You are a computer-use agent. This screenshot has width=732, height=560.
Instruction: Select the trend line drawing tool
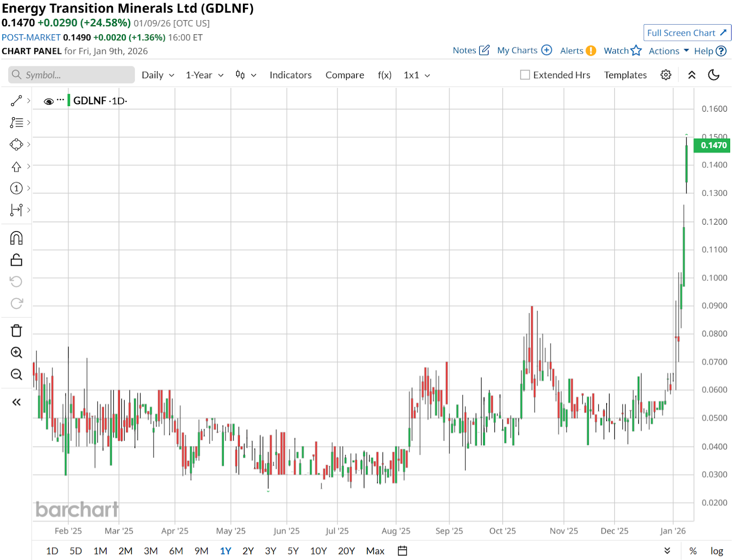click(16, 101)
